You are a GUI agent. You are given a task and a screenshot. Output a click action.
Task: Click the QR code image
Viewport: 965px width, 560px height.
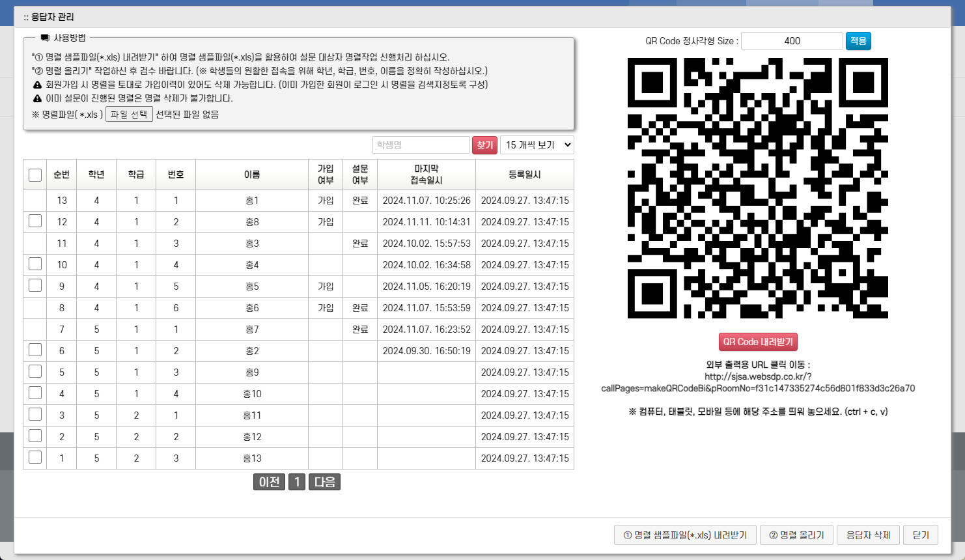coord(758,188)
